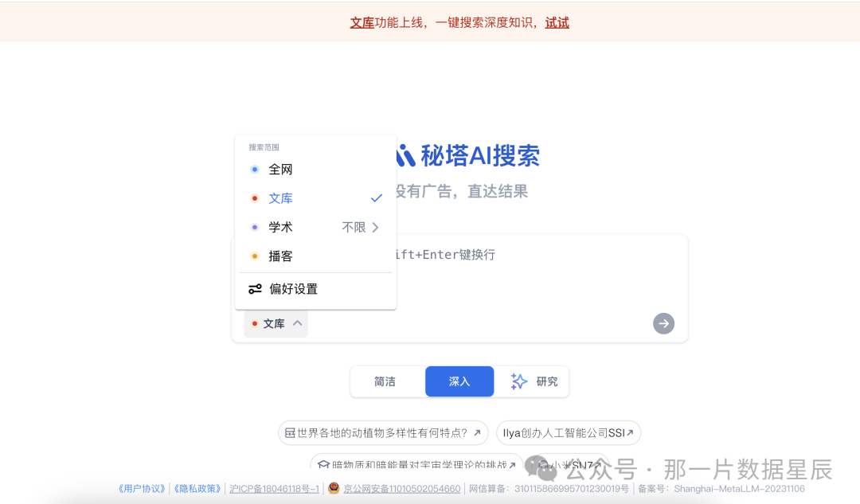
Task: Click the 秘塔AI搜索 logo icon
Action: 405,155
